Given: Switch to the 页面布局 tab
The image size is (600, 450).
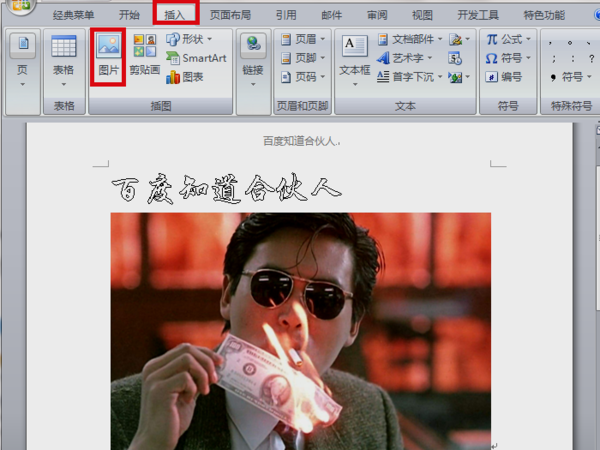Looking at the screenshot, I should [x=230, y=15].
